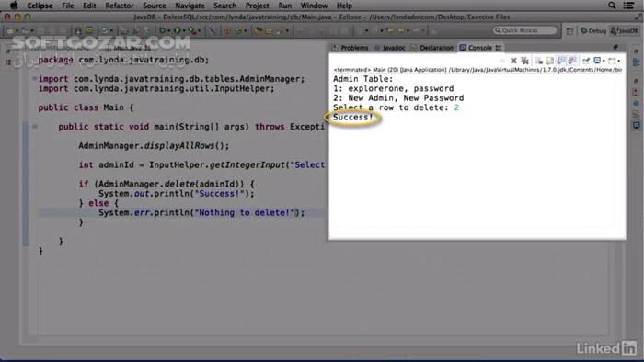
Task: Click the Run Last Tool external tools icon
Action: pos(191,30)
